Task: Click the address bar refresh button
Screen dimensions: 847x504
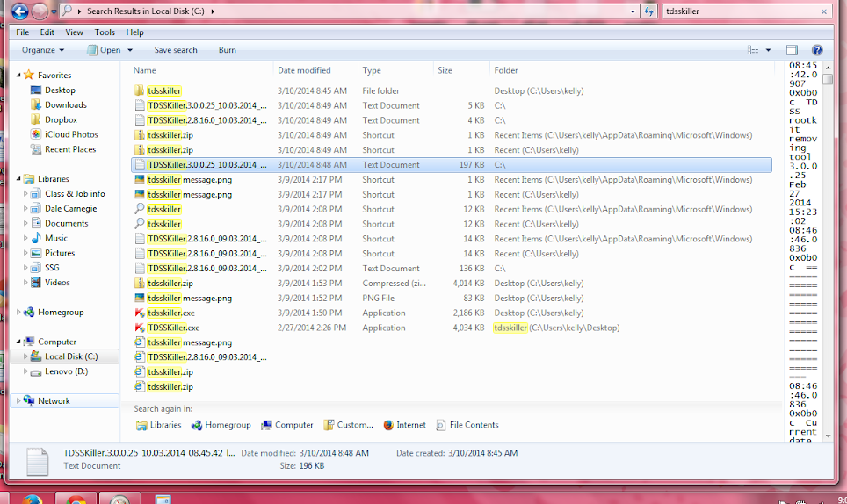Action: (x=648, y=11)
